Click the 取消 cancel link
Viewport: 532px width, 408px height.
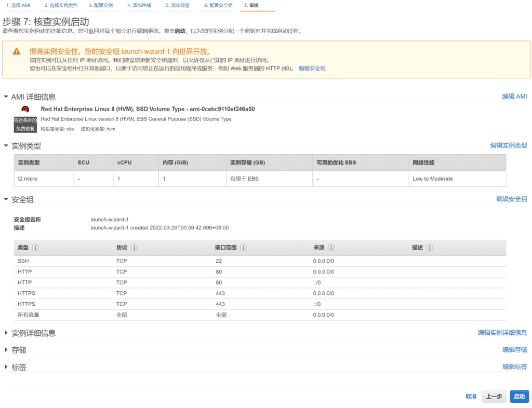[x=471, y=396]
